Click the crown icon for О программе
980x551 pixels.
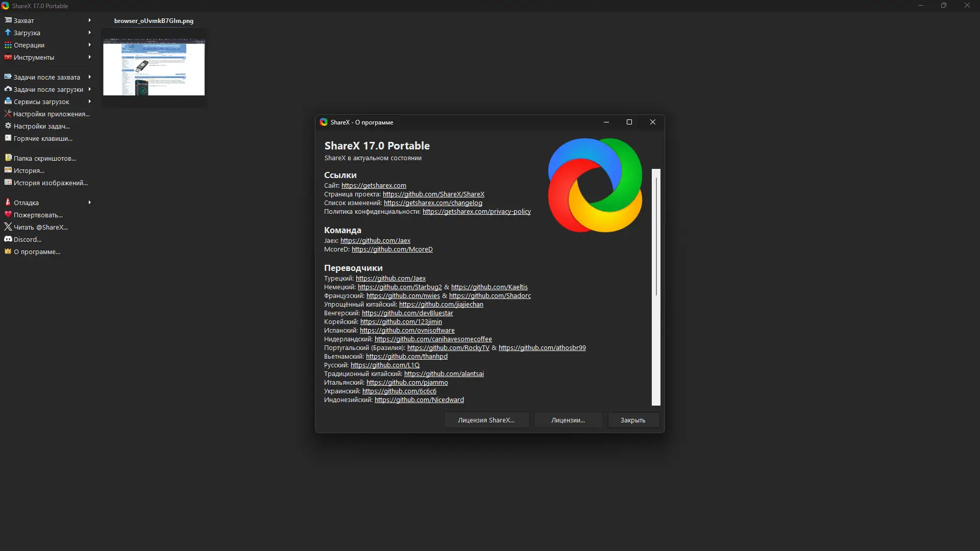pyautogui.click(x=8, y=252)
